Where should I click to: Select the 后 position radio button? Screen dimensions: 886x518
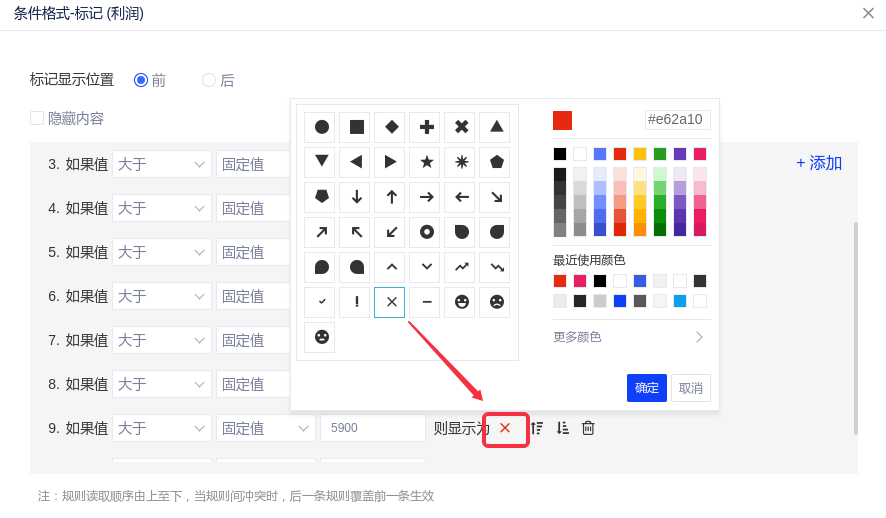point(209,80)
